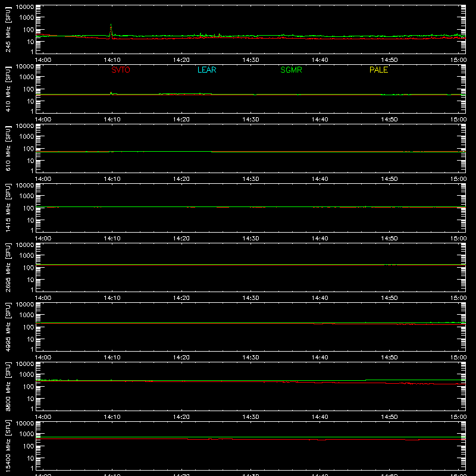This screenshot has height=476, width=476.
Task: Click 14:30 tick label under 2695 MHz panel
Action: pos(250,298)
